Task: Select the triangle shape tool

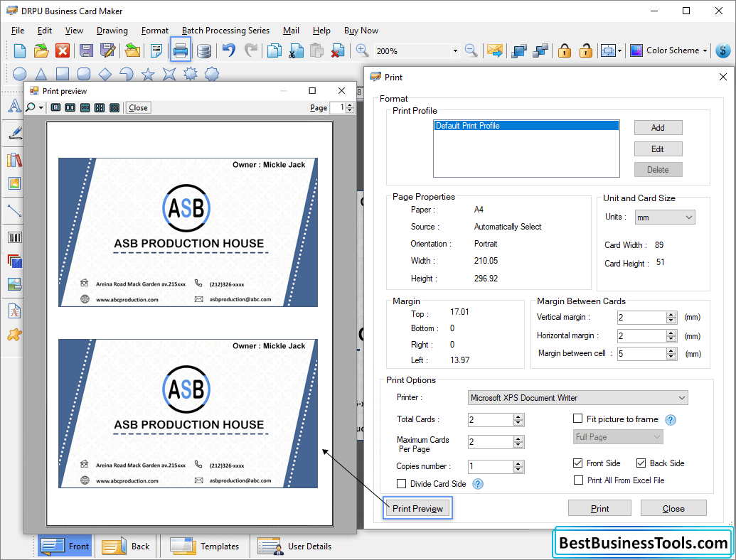Action: 41,74
